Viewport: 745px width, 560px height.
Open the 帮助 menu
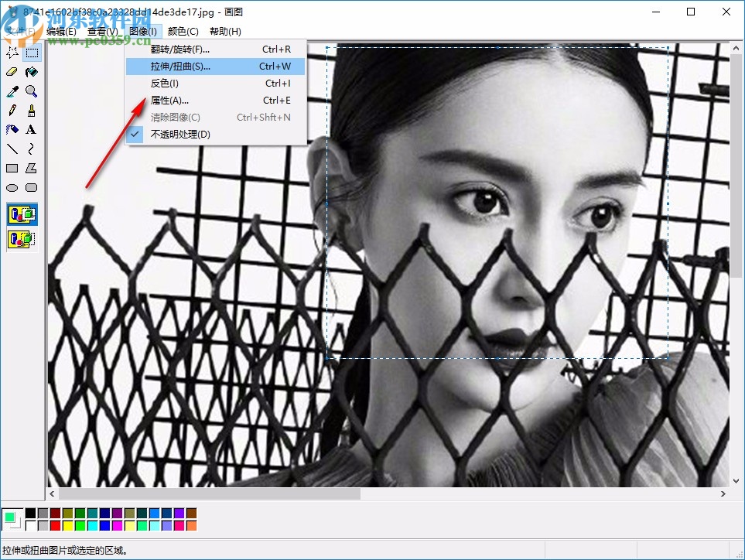225,31
